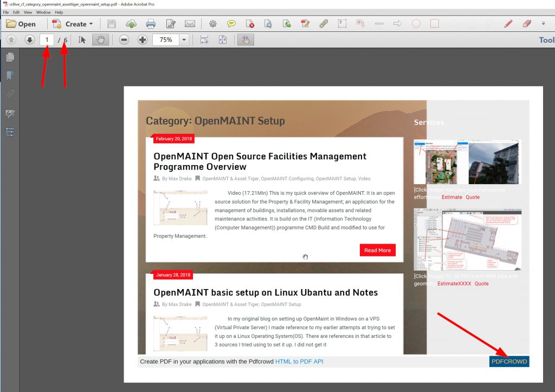
Task: Select the red pencil drawing tool
Action: pyautogui.click(x=508, y=24)
